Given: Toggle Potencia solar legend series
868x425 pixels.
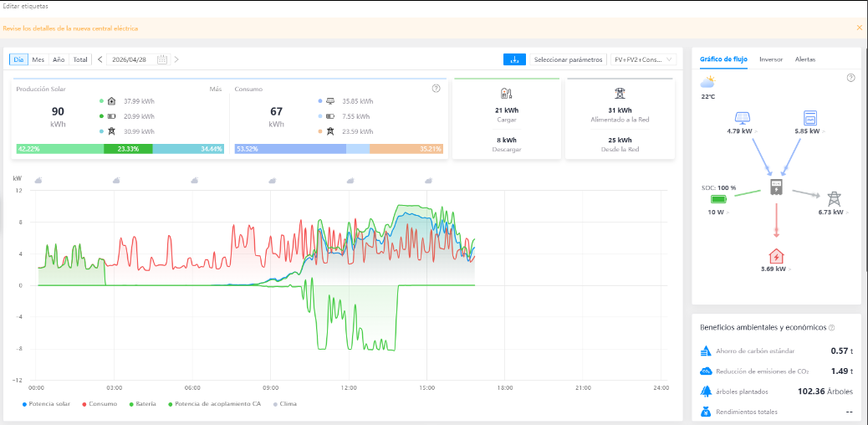Looking at the screenshot, I should pyautogui.click(x=46, y=404).
